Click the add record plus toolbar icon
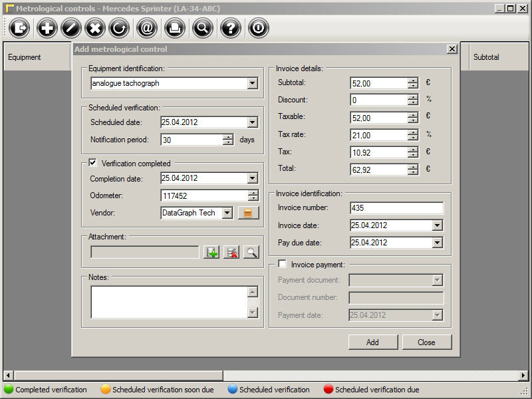 47,28
